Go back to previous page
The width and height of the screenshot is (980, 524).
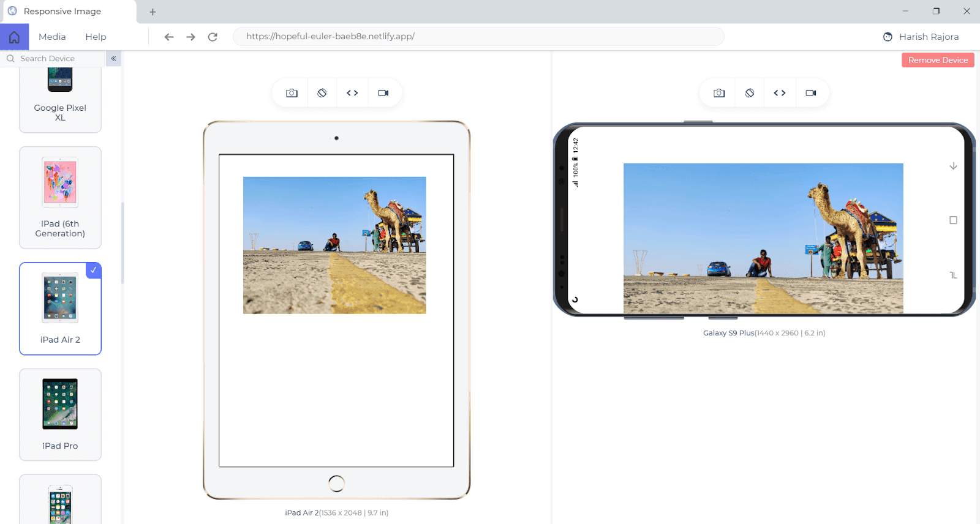click(x=169, y=37)
